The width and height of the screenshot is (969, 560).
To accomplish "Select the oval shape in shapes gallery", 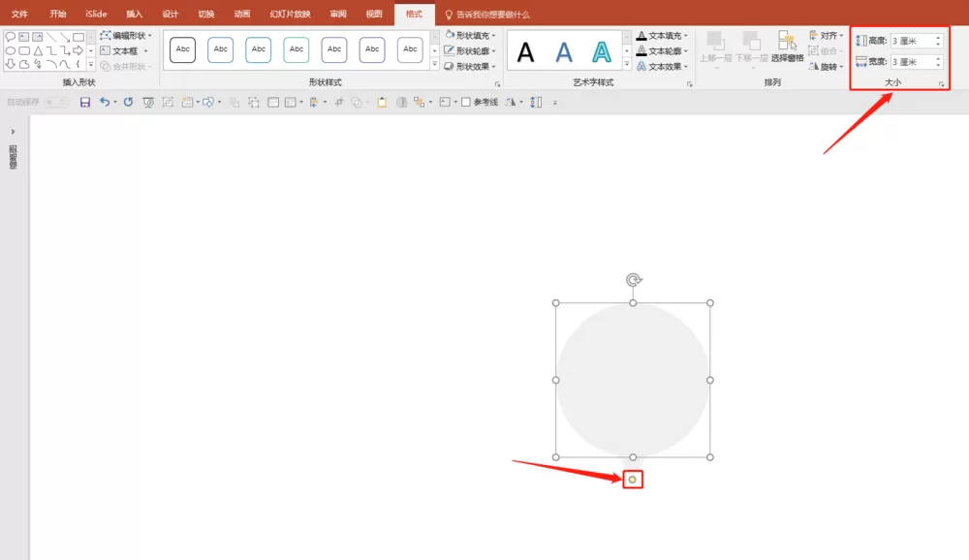I will click(11, 50).
